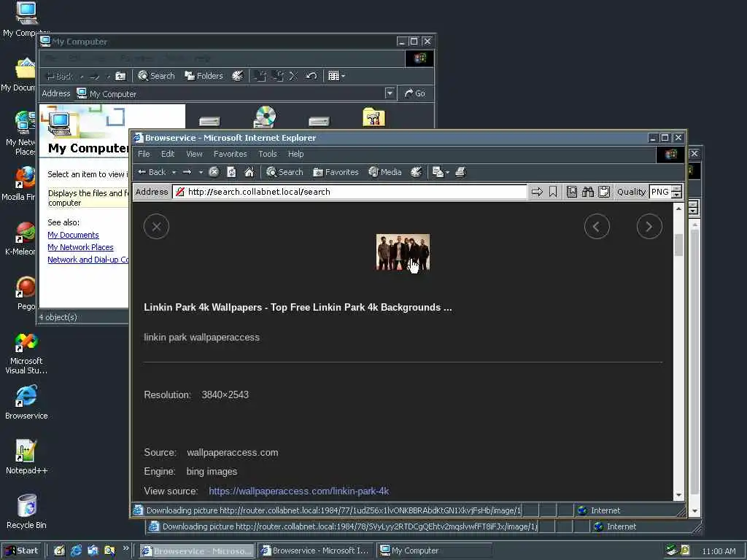Viewport: 747px width, 560px height.
Task: Open Back button history dropdown arrow in IE
Action: click(x=174, y=172)
